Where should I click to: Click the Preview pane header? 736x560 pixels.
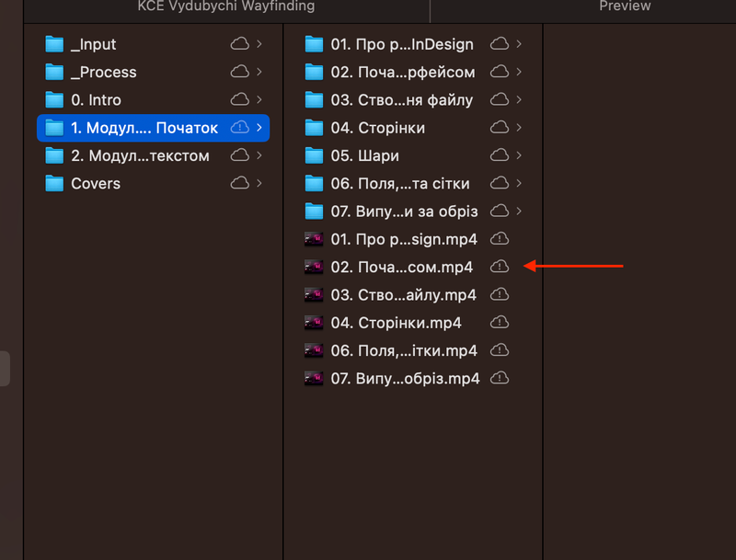[625, 6]
